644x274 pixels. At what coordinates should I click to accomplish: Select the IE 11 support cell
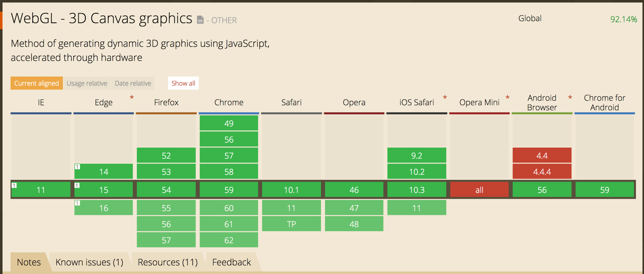41,190
